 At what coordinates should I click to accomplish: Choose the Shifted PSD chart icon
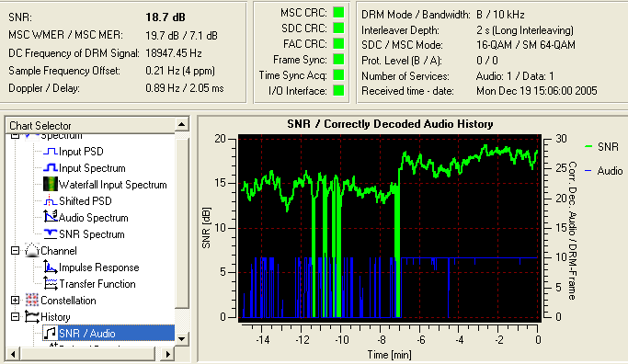[50, 201]
